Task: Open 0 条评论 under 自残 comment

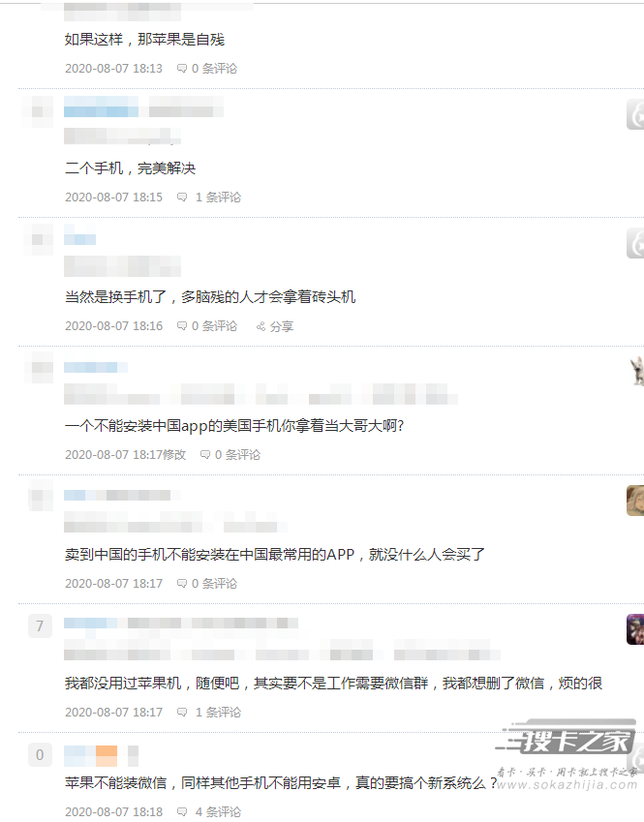Action: click(214, 69)
